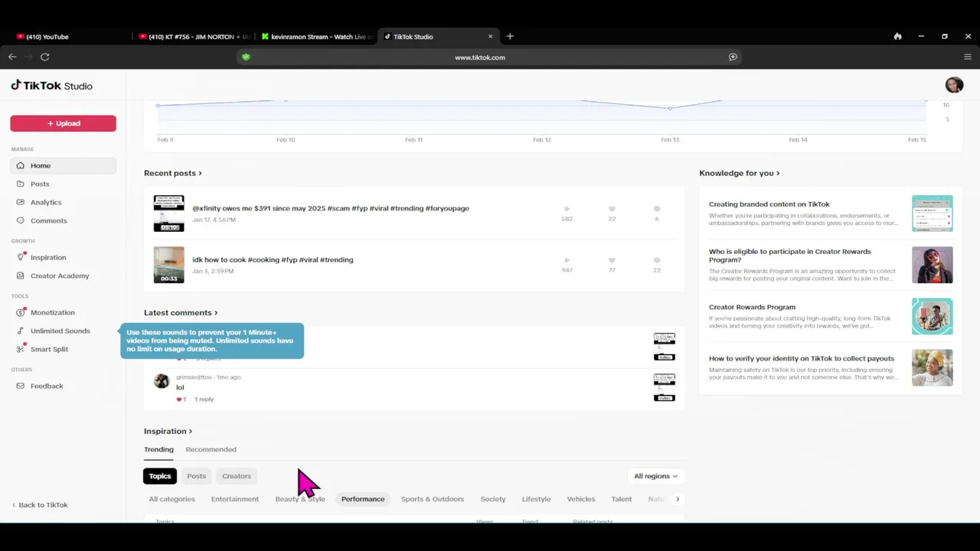Choose the All categories filter

(x=171, y=499)
